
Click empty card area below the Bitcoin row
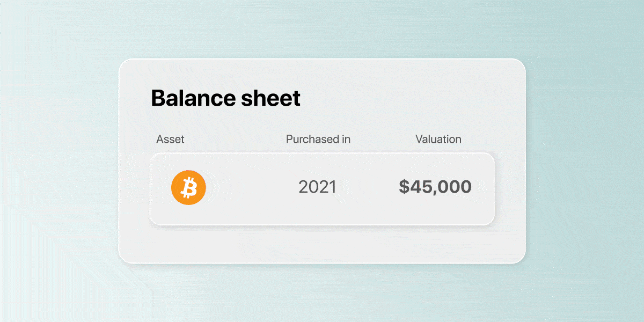pos(322,244)
